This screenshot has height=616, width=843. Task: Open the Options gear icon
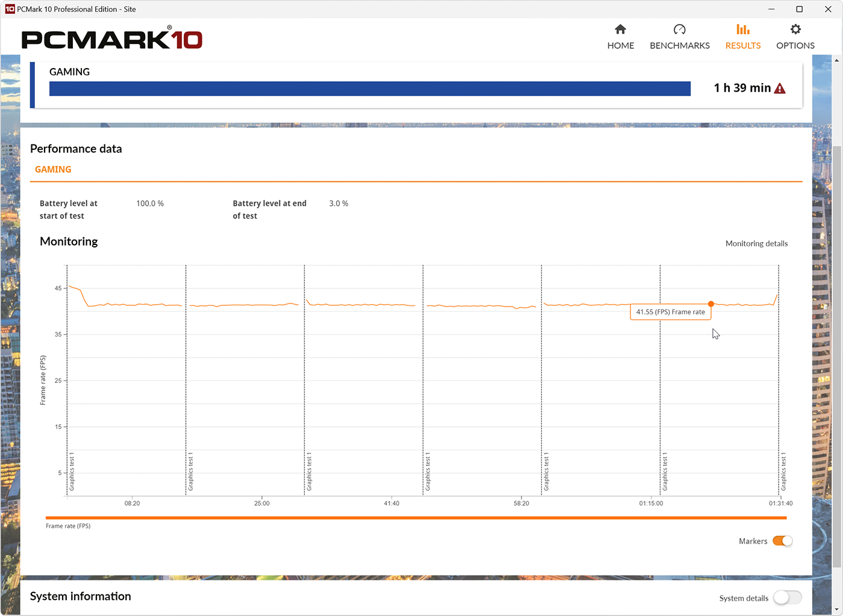point(795,30)
